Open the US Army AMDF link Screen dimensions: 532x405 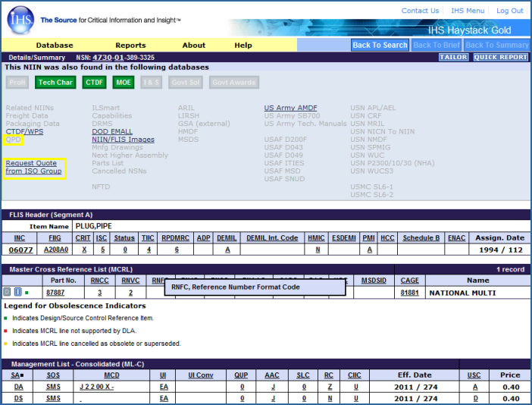(x=290, y=108)
